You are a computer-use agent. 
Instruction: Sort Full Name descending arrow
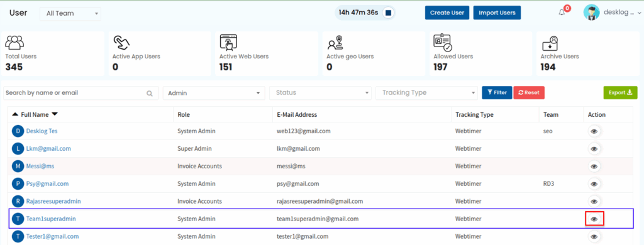55,114
